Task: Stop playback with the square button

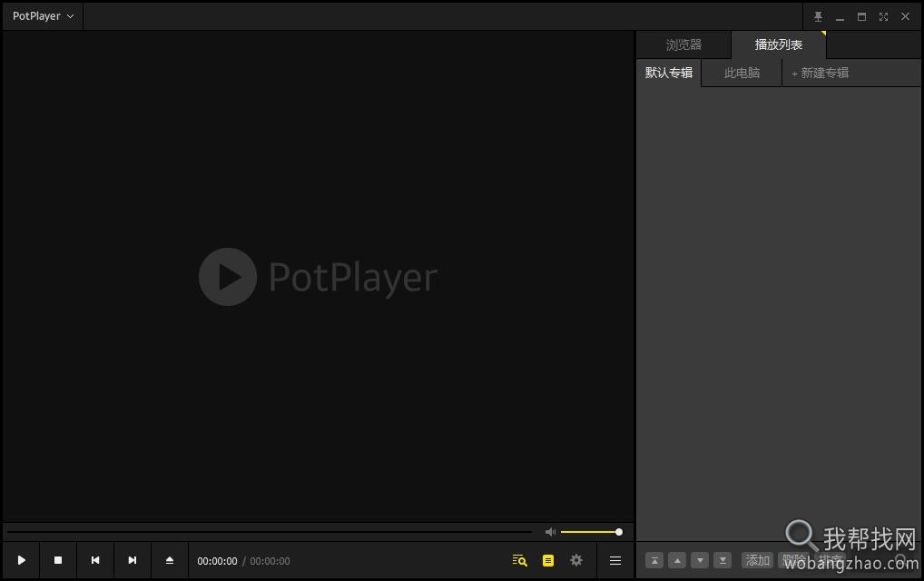Action: click(58, 560)
